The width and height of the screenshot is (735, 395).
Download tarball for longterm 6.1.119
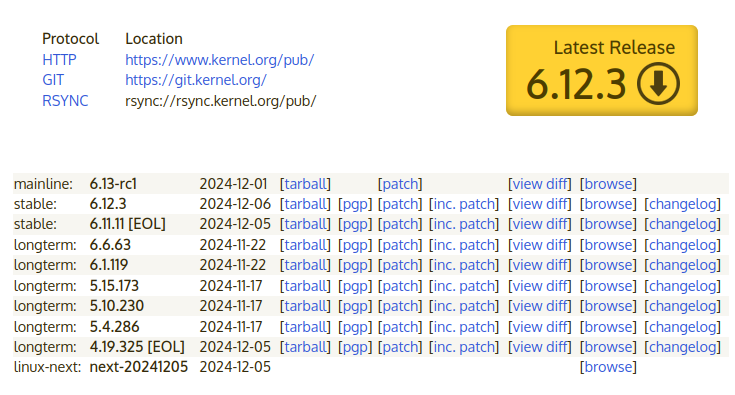point(305,265)
